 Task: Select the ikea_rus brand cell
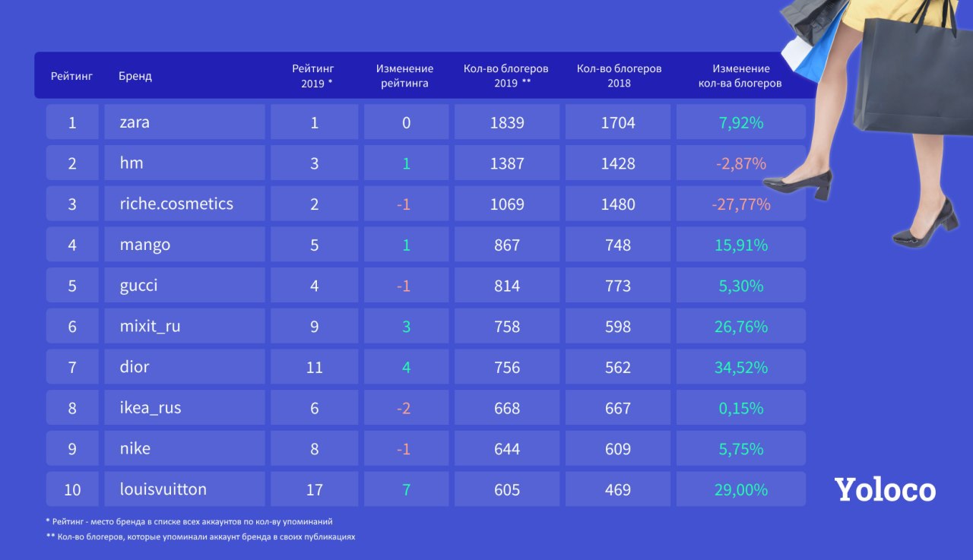click(x=185, y=407)
